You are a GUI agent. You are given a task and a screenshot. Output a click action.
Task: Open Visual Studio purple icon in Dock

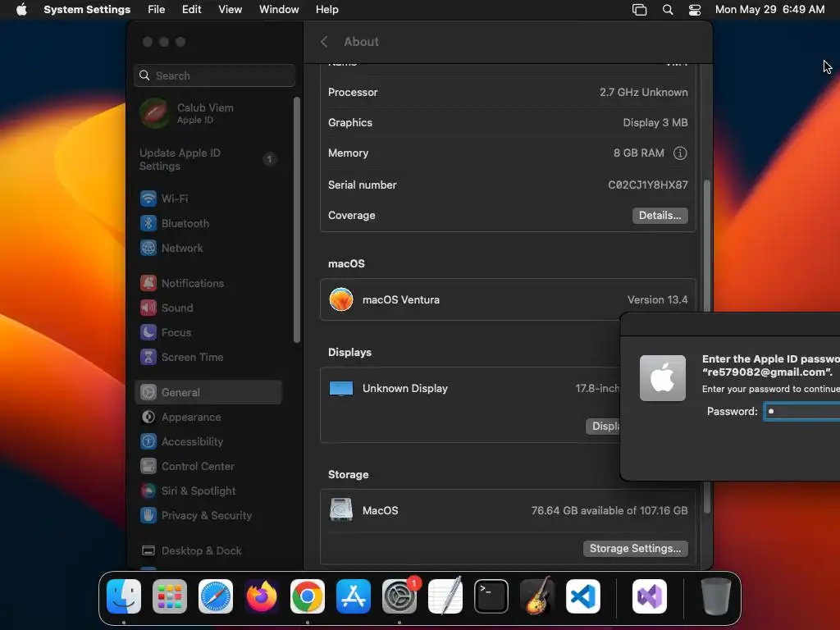pos(650,596)
